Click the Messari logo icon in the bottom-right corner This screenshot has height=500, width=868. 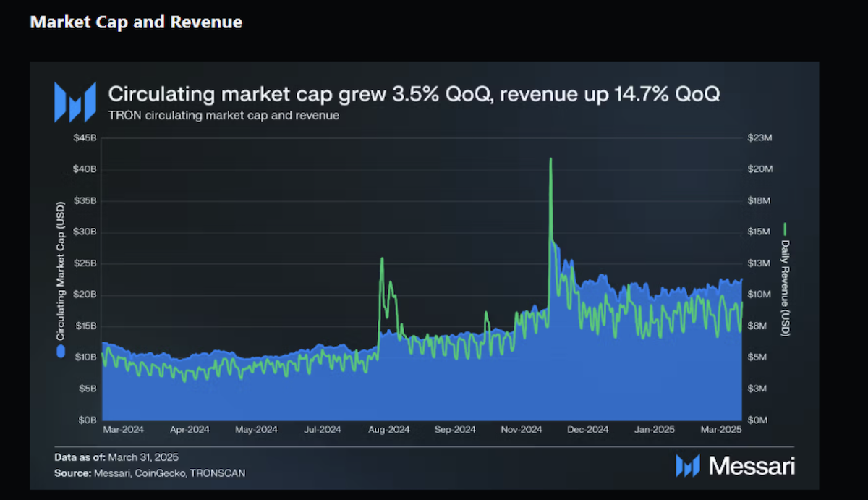point(687,466)
